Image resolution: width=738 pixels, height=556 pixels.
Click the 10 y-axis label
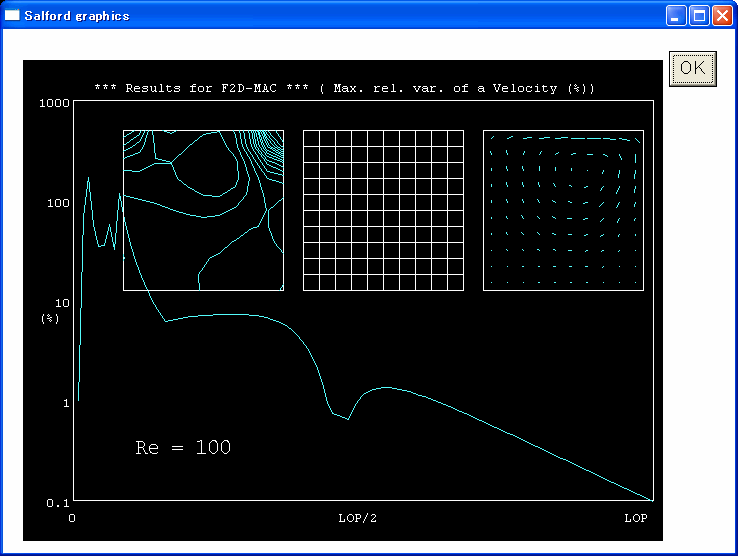click(62, 303)
